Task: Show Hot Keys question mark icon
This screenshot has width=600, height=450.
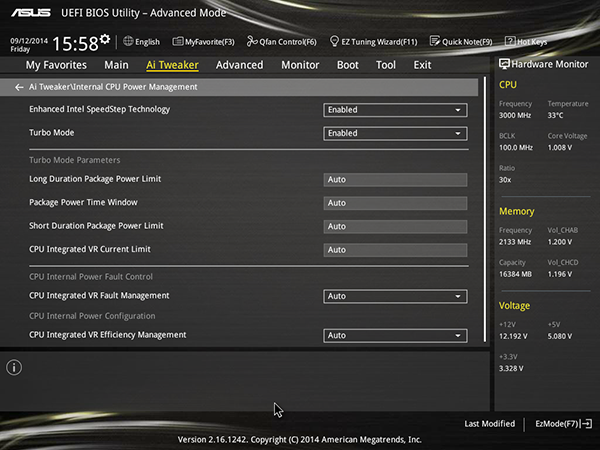Action: click(510, 41)
